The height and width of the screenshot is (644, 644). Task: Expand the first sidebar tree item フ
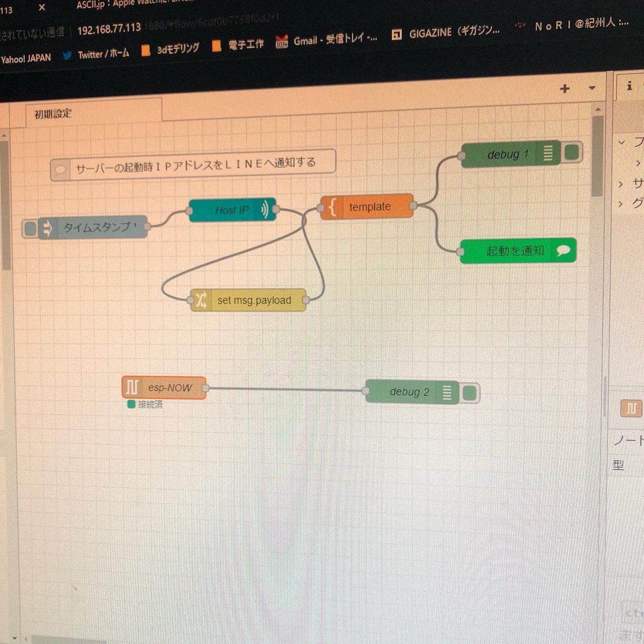pos(621,142)
